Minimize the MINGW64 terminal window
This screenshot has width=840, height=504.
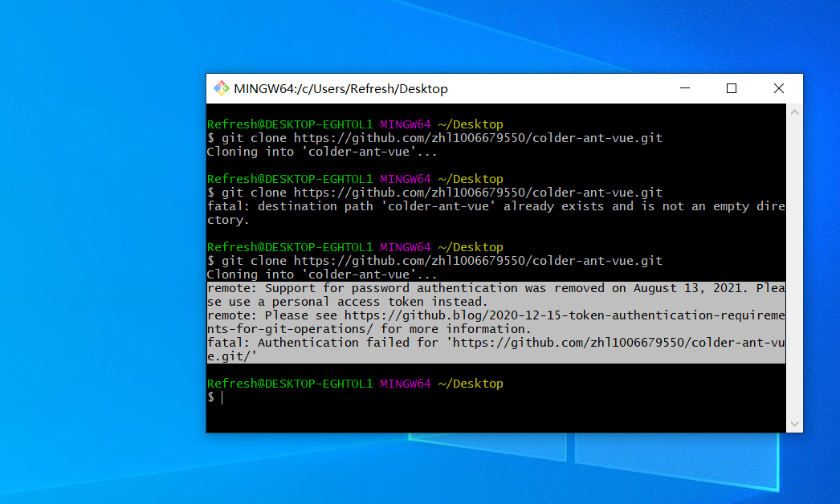685,88
